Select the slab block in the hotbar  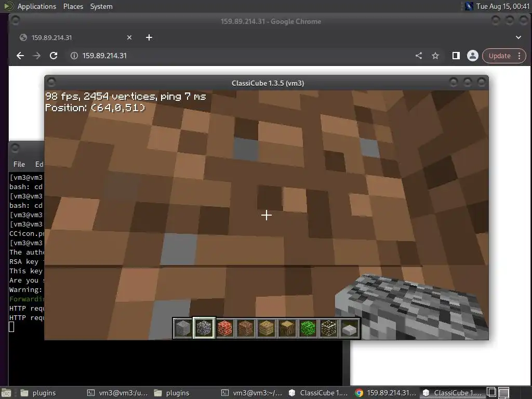point(350,328)
